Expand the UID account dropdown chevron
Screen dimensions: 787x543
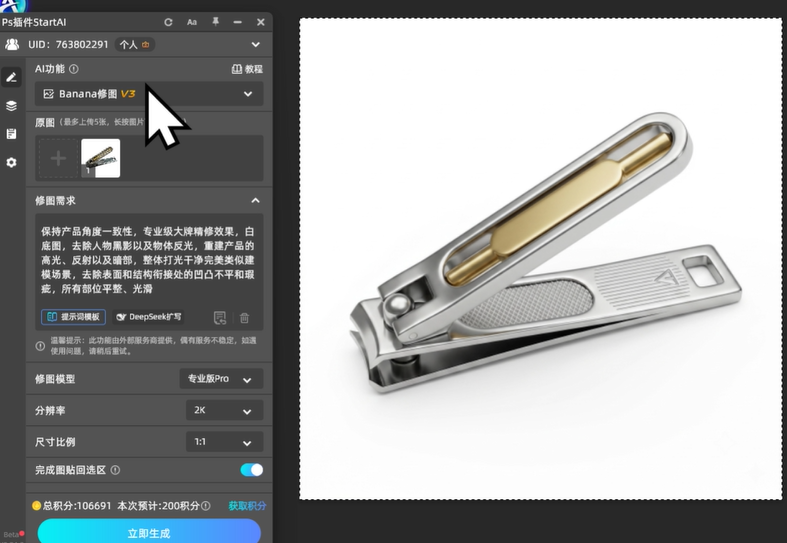click(255, 44)
